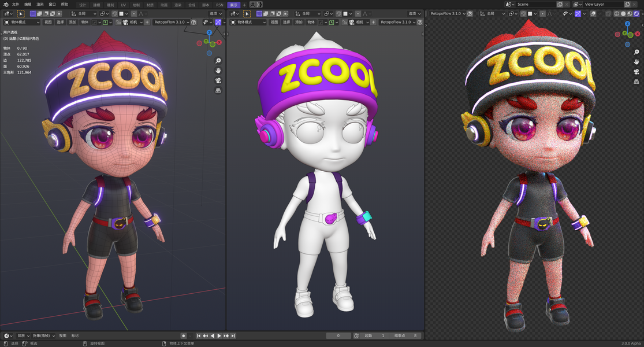The image size is (644, 347).
Task: Open 全局 orientation dropdown in right viewport
Action: [492, 13]
